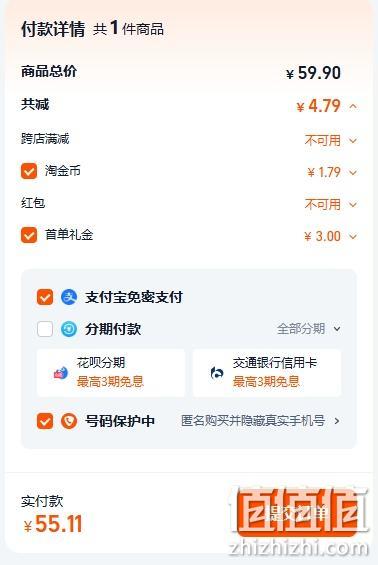Image resolution: width=378 pixels, height=565 pixels.
Task: Expand the 首单礼金 ¥3.00 dropdown arrow
Action: pyautogui.click(x=353, y=237)
